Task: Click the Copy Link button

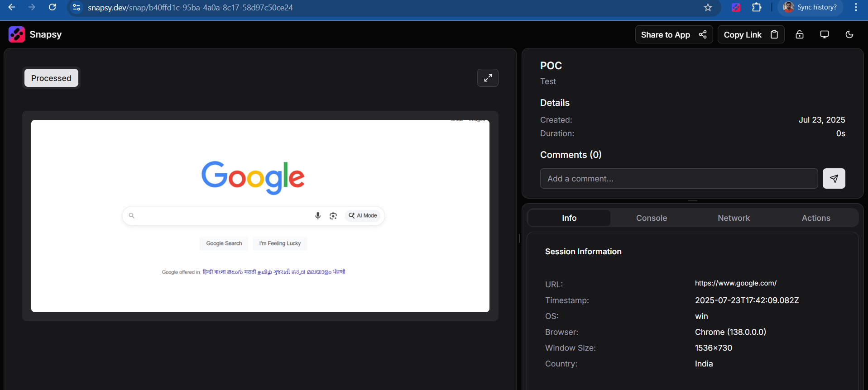Action: pyautogui.click(x=751, y=34)
